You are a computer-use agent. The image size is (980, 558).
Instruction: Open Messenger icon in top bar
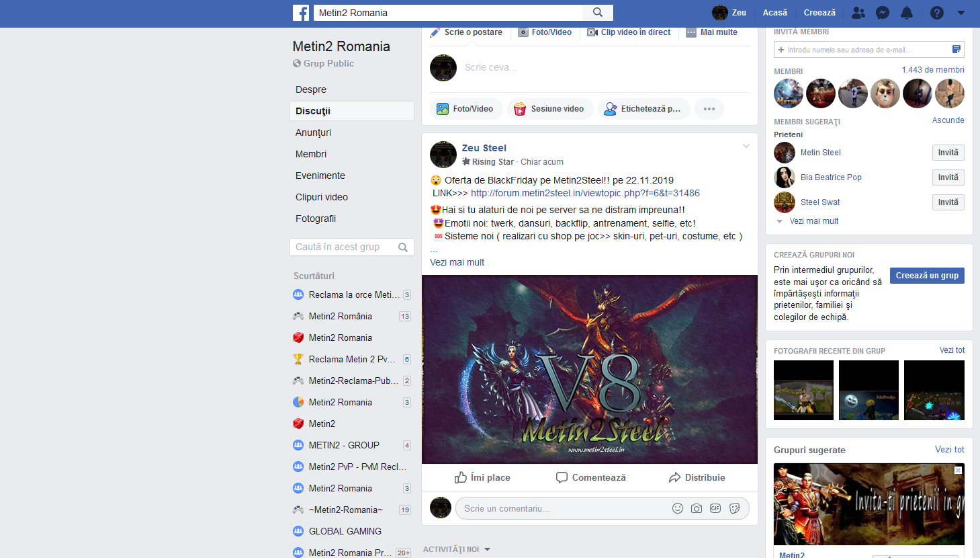883,13
